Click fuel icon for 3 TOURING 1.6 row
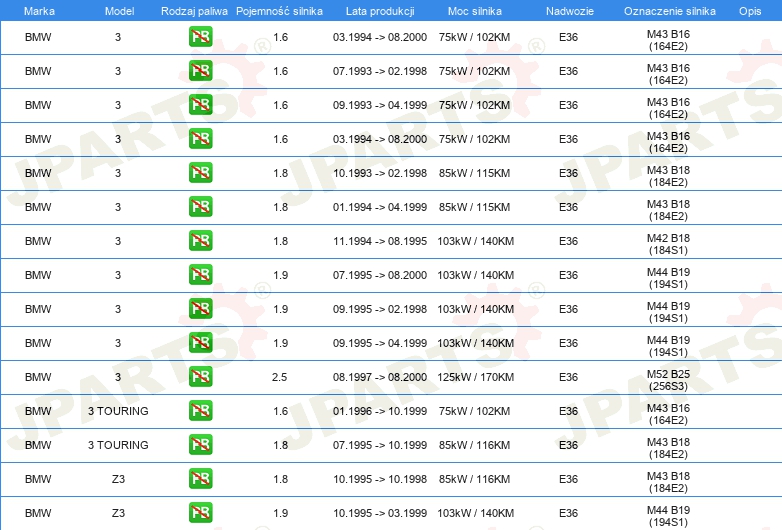 pos(200,411)
